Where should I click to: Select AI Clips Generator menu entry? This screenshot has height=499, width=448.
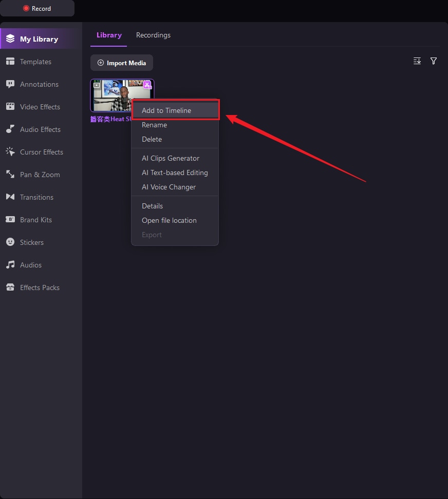[175, 158]
